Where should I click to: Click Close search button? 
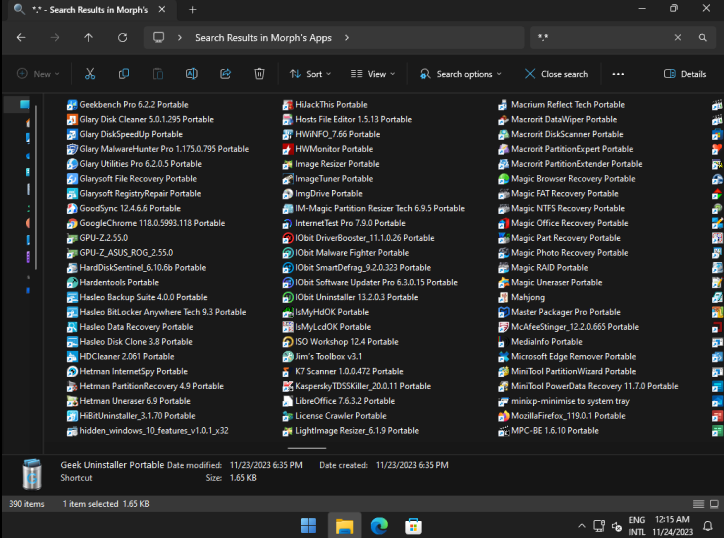click(556, 74)
